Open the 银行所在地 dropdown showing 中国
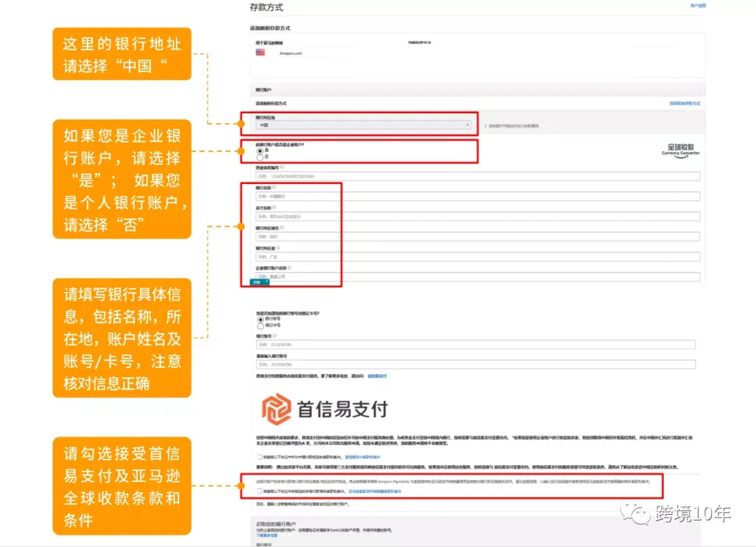 click(x=363, y=125)
